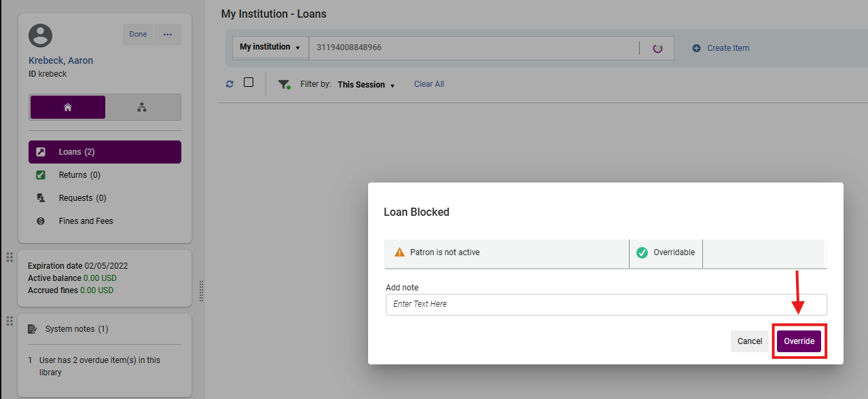Click the filter funnel icon
This screenshot has height=399, width=868.
284,84
